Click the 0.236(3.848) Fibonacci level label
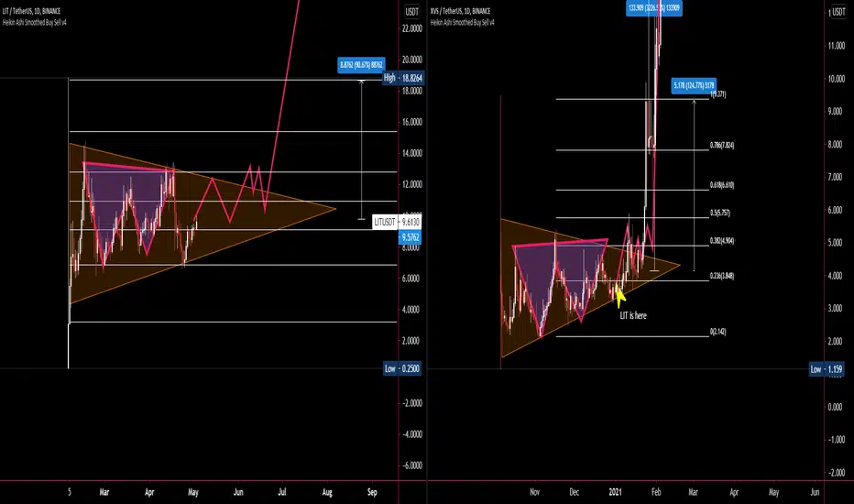The image size is (854, 504). [x=722, y=276]
